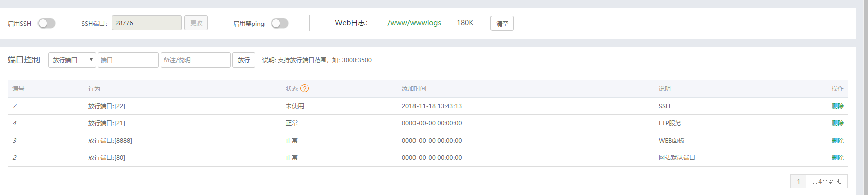Click the FTP服务 description cell
This screenshot has height=195, width=868.
(670, 123)
